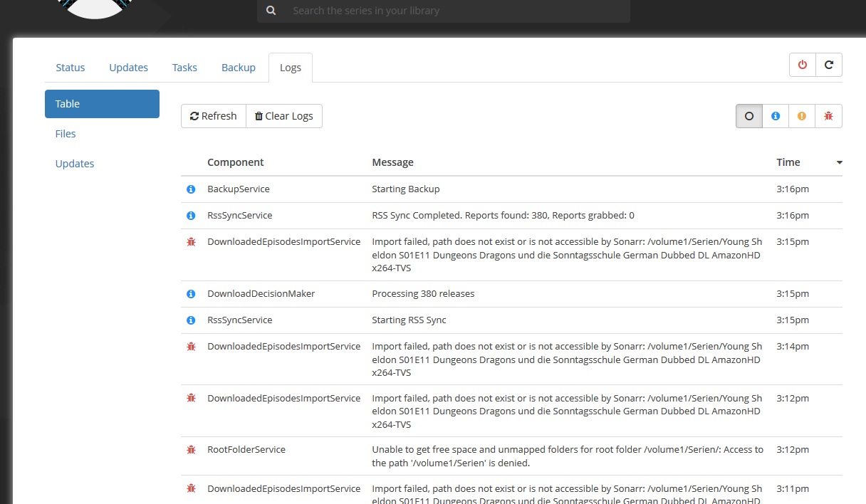The width and height of the screenshot is (866, 504).
Task: Select 'Processing 380 releases' message
Action: [x=423, y=294]
